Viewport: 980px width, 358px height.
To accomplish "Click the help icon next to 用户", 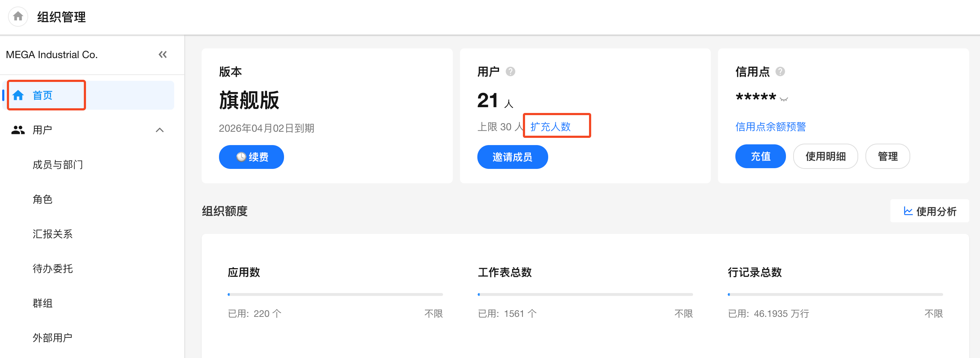I will [510, 71].
